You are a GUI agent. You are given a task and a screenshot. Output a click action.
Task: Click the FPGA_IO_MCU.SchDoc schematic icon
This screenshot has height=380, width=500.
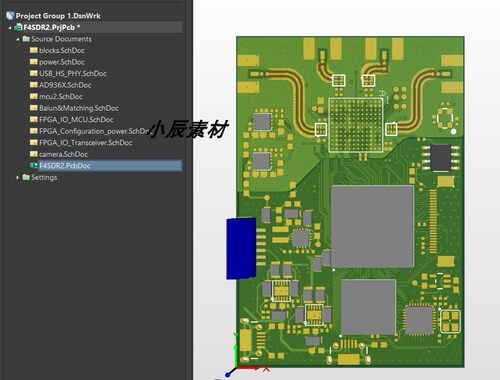tap(34, 119)
